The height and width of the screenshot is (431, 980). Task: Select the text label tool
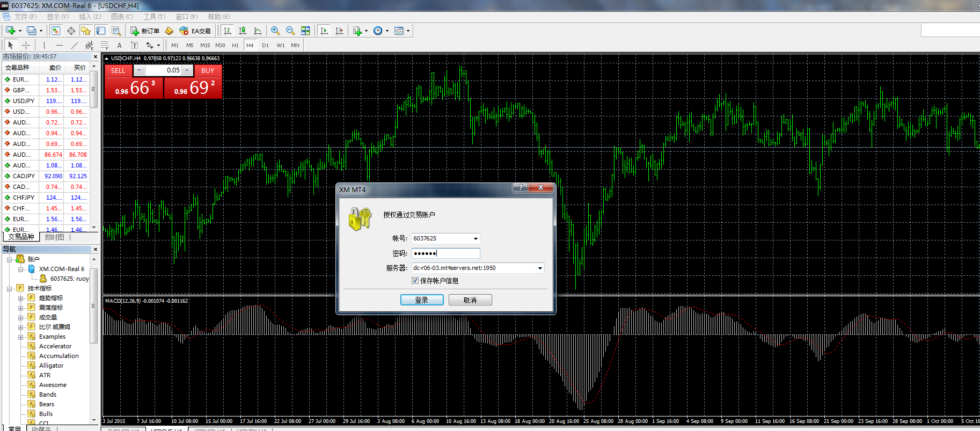134,45
